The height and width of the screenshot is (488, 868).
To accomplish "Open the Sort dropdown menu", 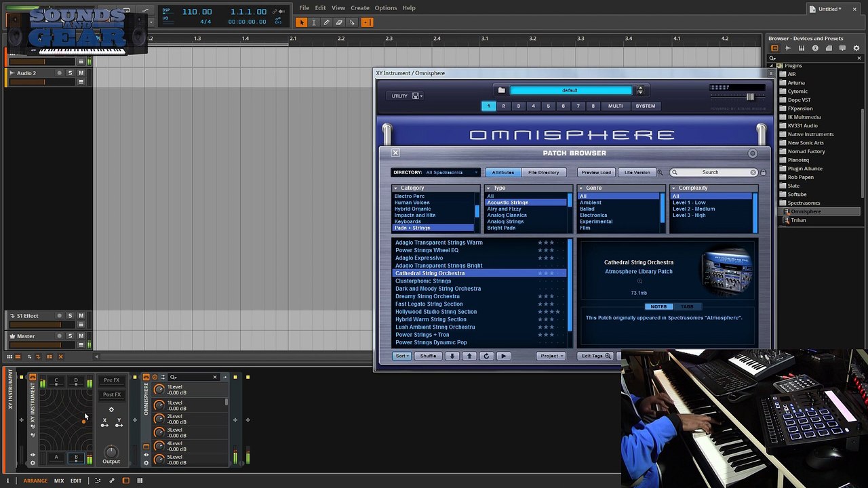I will pos(402,356).
